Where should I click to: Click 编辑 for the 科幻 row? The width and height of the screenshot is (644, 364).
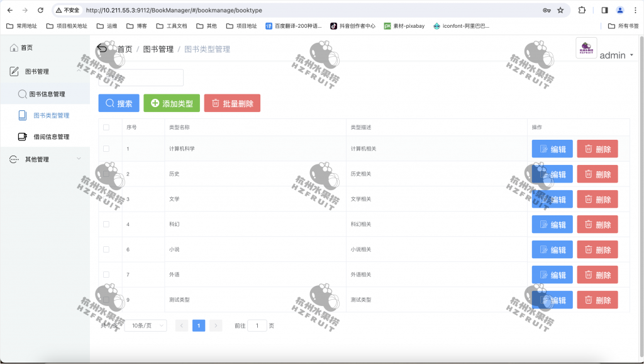[x=552, y=224]
